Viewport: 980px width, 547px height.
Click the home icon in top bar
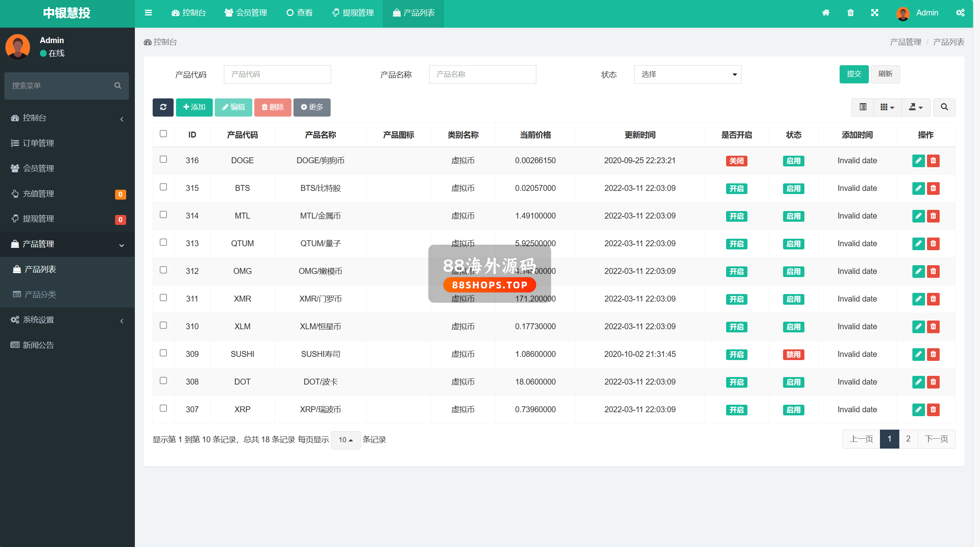825,13
